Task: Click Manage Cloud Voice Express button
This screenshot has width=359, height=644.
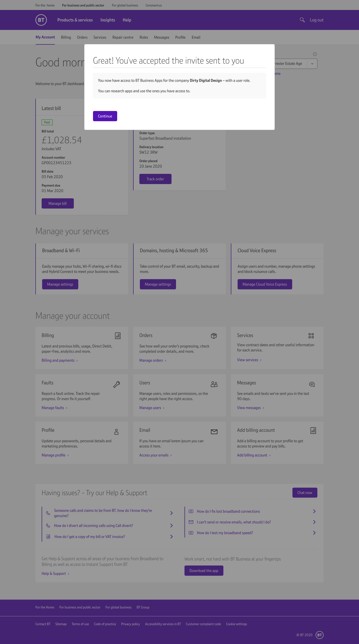Action: tap(265, 284)
